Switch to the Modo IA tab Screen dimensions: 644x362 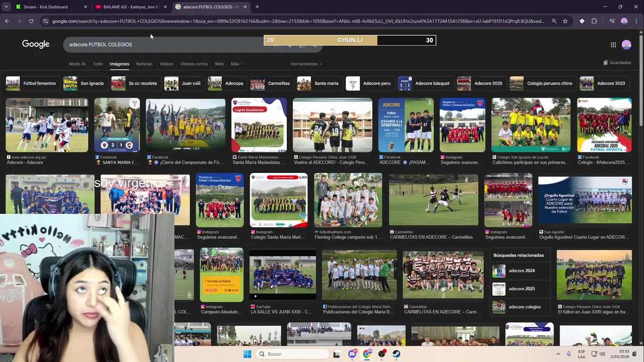coord(77,64)
